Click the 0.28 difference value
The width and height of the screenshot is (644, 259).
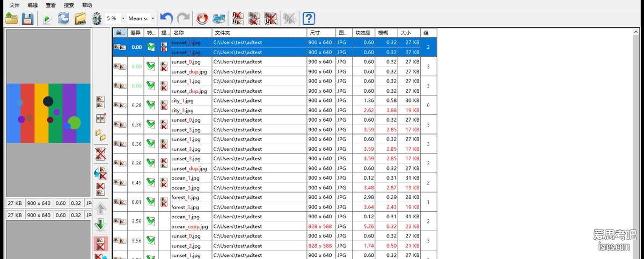136,105
